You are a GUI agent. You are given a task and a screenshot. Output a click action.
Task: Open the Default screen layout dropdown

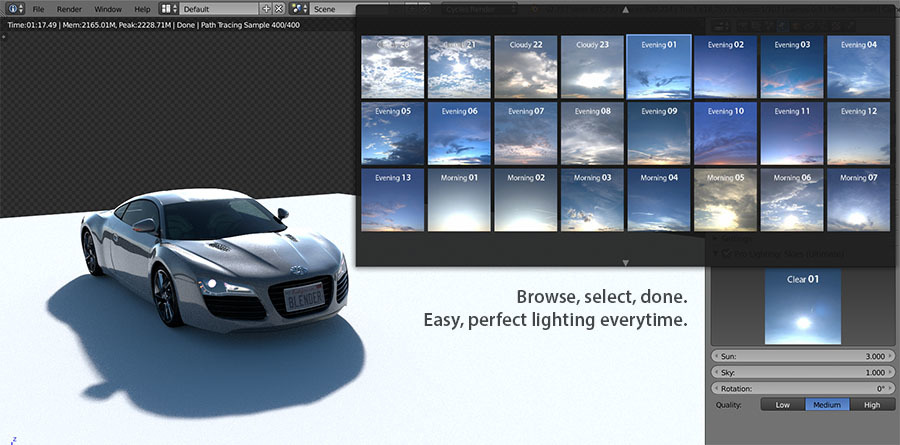point(218,8)
